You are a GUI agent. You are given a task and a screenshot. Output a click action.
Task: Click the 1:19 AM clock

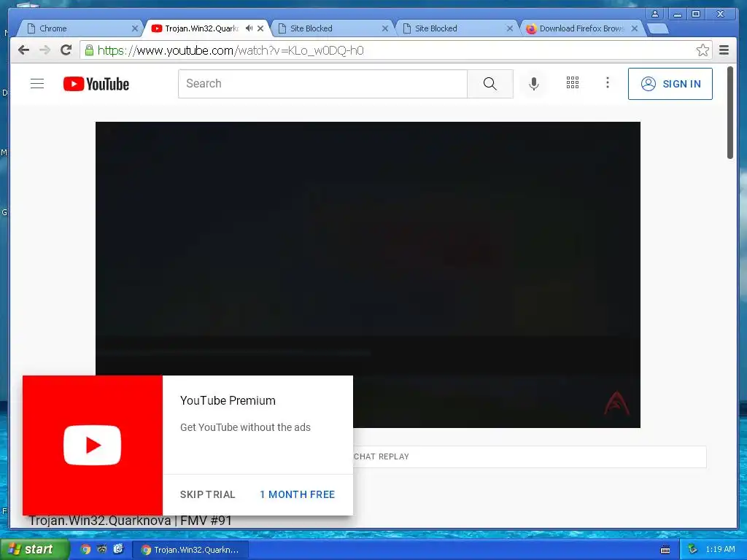(720, 550)
